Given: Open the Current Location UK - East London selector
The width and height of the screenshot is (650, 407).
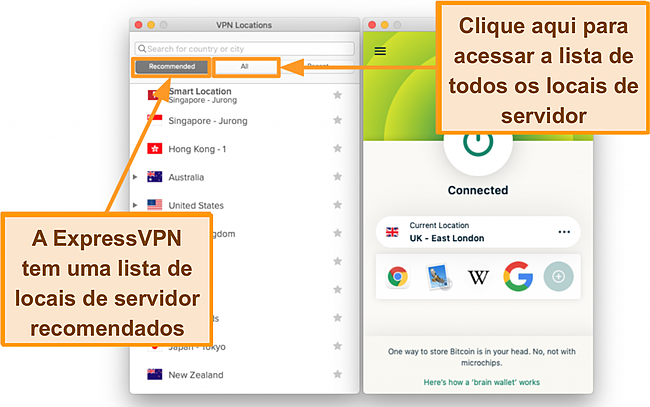Looking at the screenshot, I should (478, 232).
